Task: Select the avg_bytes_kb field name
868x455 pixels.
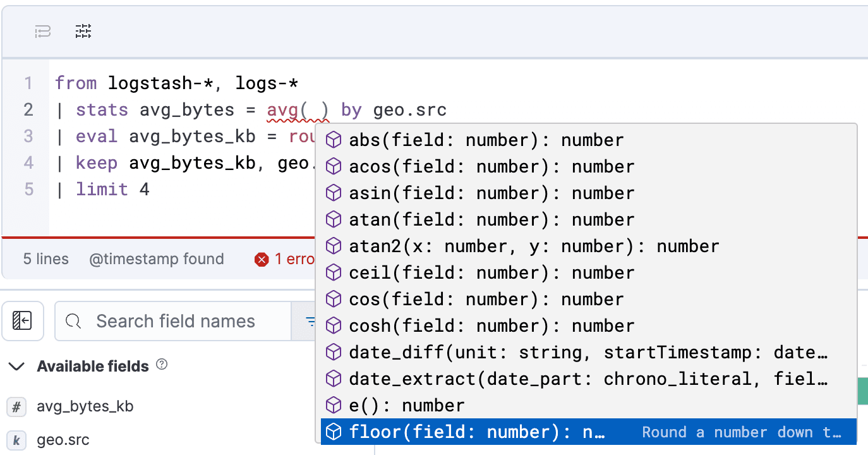Action: pos(85,406)
